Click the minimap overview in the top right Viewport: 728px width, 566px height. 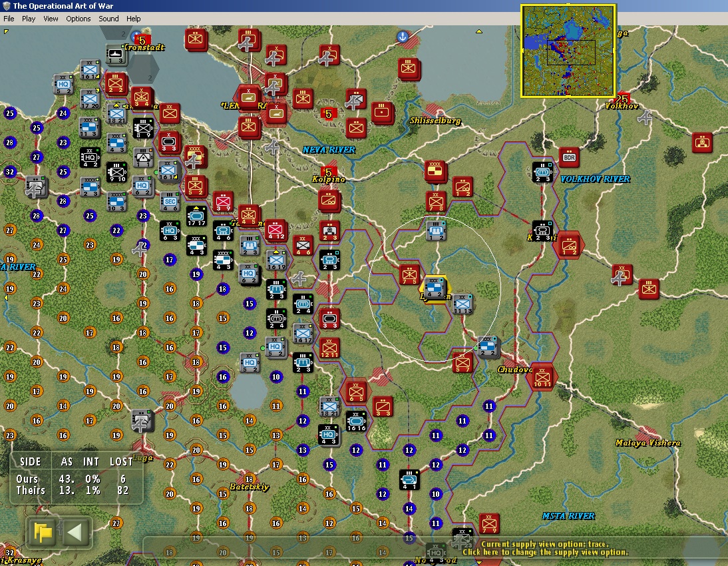click(x=568, y=51)
